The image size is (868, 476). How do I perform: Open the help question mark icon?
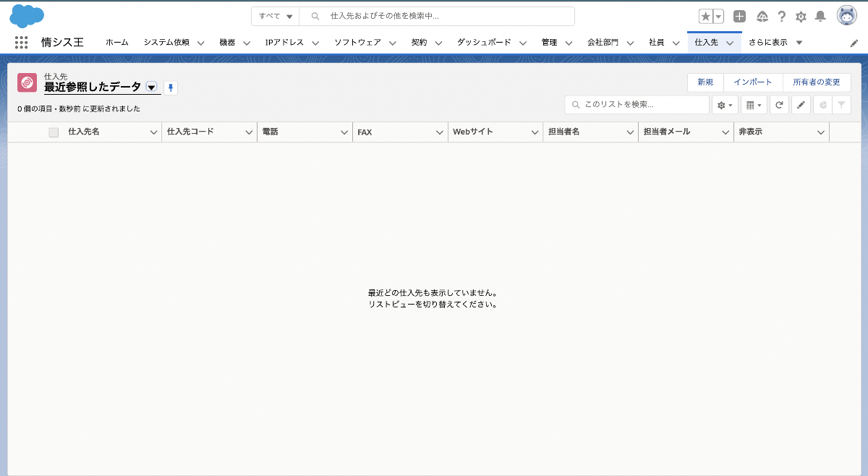tap(782, 17)
